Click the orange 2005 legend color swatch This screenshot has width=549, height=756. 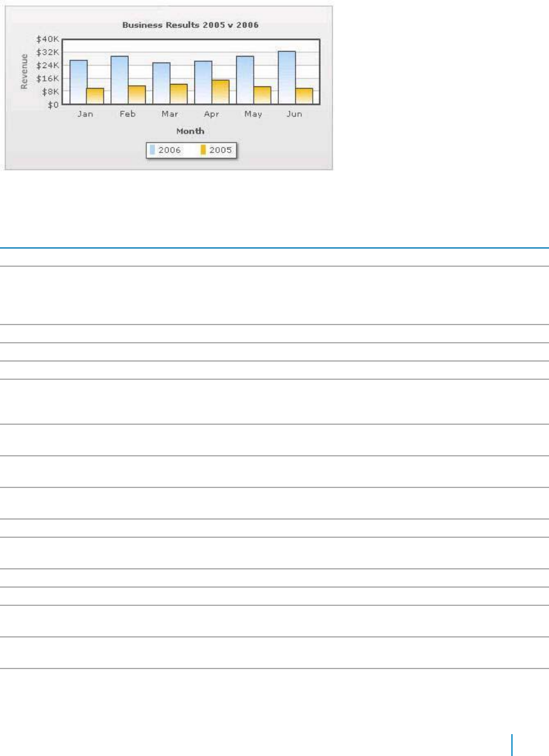tap(203, 150)
